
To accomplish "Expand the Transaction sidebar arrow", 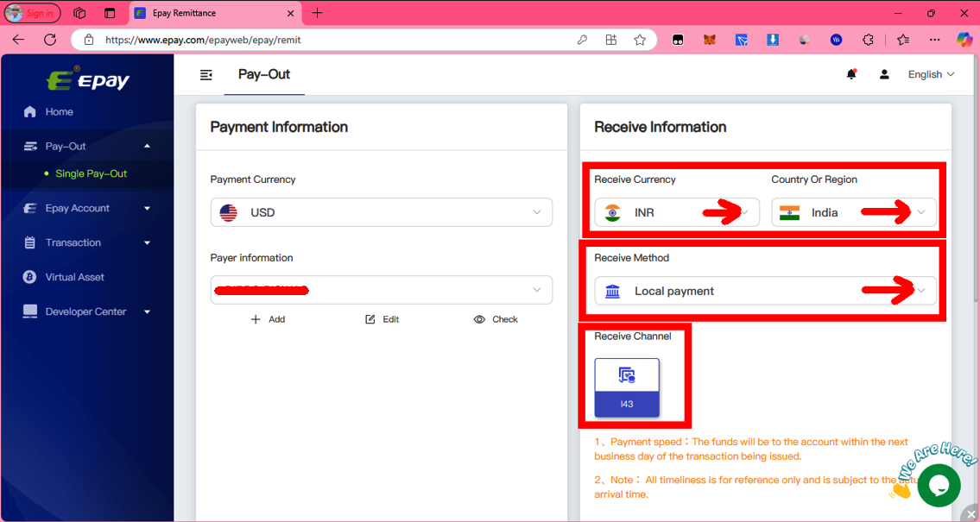I will [x=148, y=243].
